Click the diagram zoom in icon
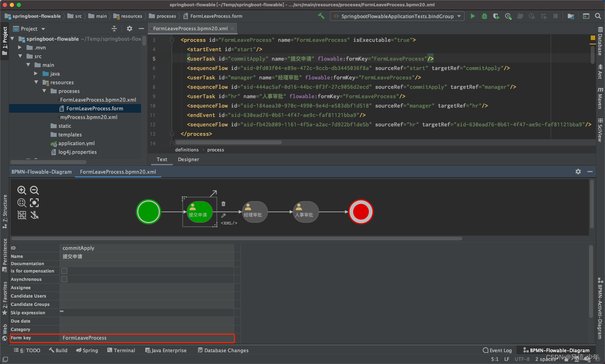Screen dimensions: 605x364 (x=22, y=190)
